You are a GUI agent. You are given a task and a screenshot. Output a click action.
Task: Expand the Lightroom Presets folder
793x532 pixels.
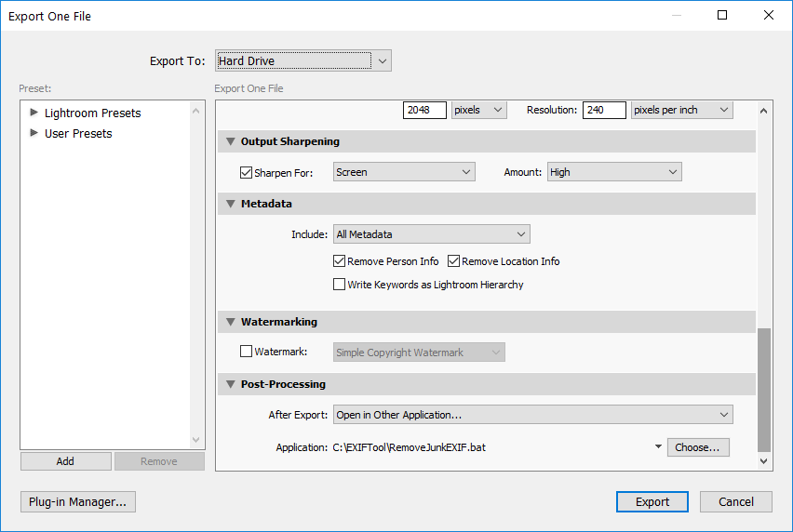coord(34,113)
